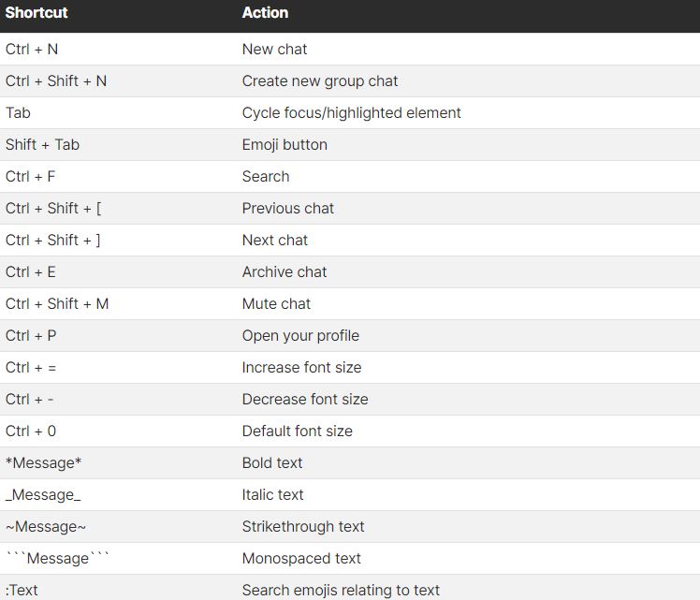Select the Create new group chat row

pyautogui.click(x=320, y=80)
